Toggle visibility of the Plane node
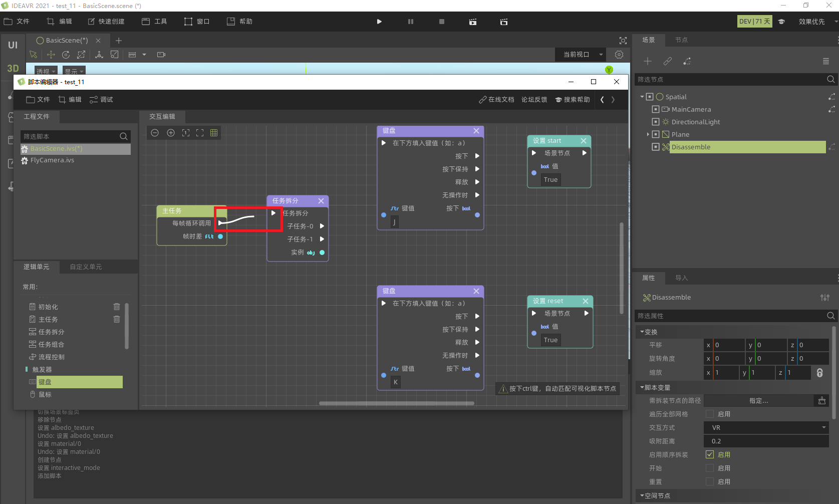Viewport: 839px width, 504px height. click(x=656, y=134)
